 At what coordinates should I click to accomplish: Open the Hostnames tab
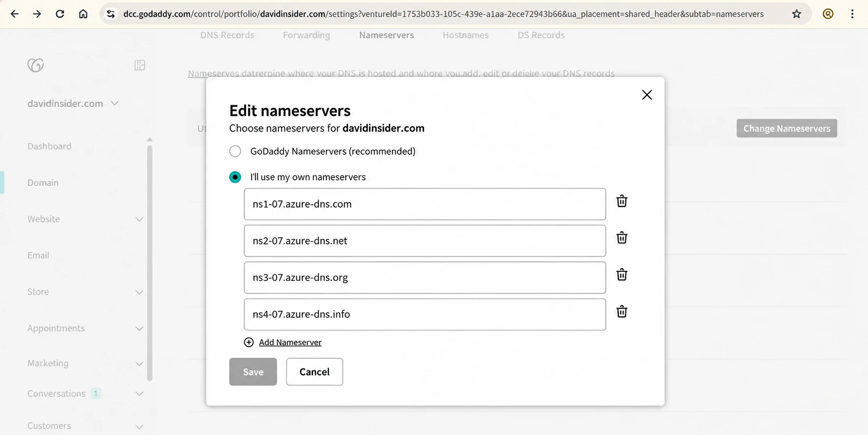466,35
